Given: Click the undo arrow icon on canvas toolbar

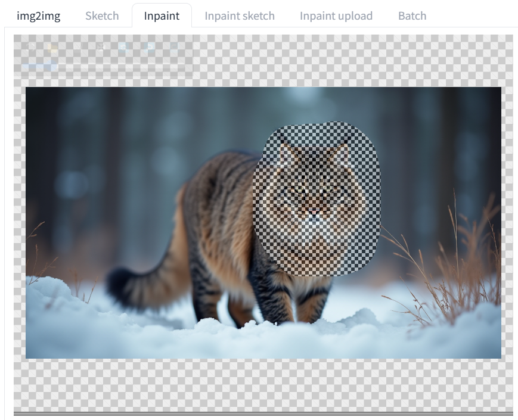Looking at the screenshot, I should pyautogui.click(x=150, y=48).
